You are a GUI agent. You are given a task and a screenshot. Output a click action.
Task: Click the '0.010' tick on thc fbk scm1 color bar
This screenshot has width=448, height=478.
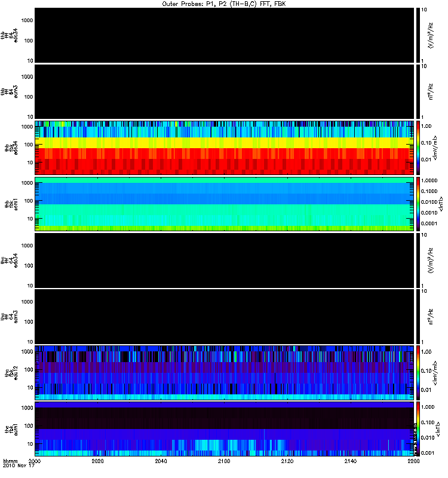pyautogui.click(x=428, y=438)
